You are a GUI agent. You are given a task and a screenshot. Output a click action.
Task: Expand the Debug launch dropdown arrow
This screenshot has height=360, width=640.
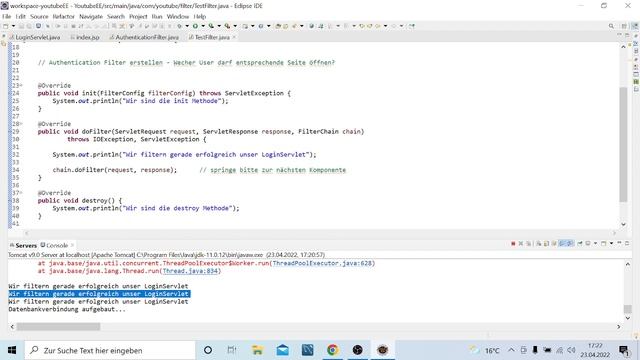click(x=187, y=26)
